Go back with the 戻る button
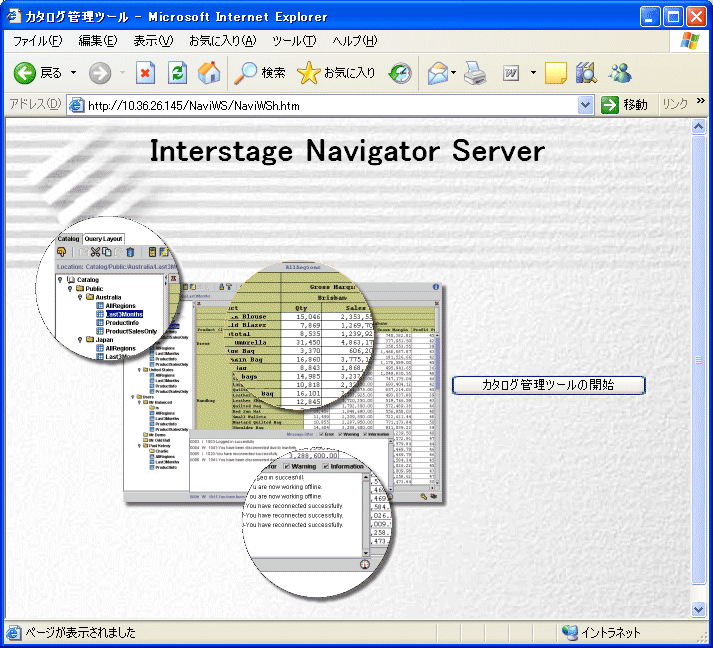 (38, 73)
